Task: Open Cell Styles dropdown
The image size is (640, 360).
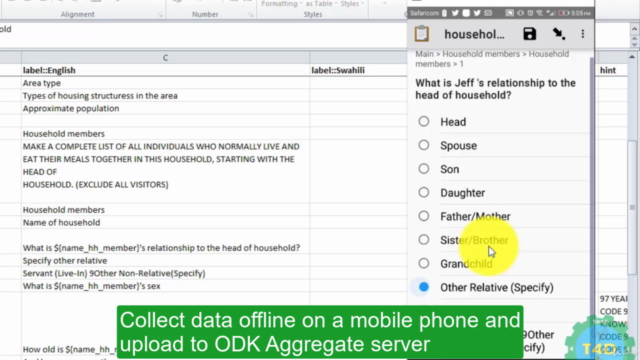Action: click(352, 4)
